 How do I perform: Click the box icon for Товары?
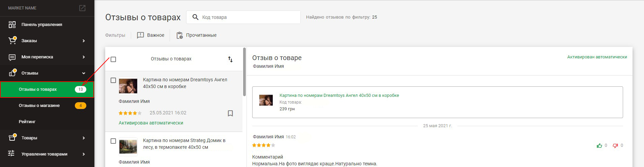(x=12, y=138)
